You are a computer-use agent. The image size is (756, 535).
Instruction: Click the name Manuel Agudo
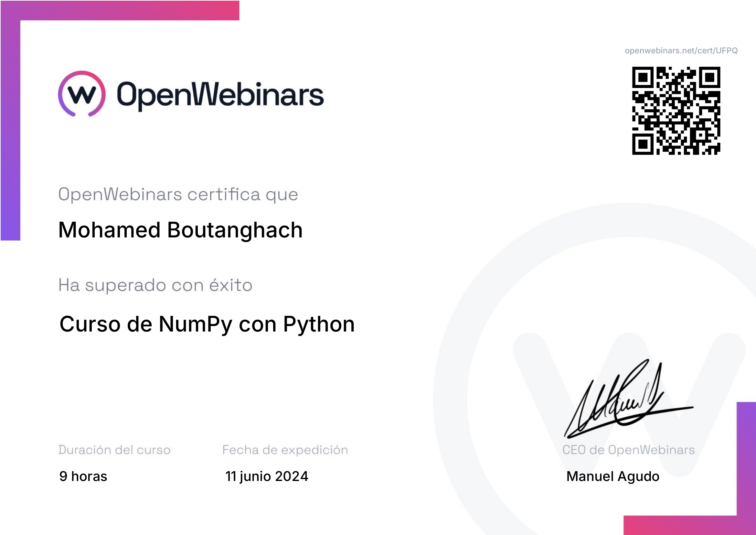(x=612, y=476)
